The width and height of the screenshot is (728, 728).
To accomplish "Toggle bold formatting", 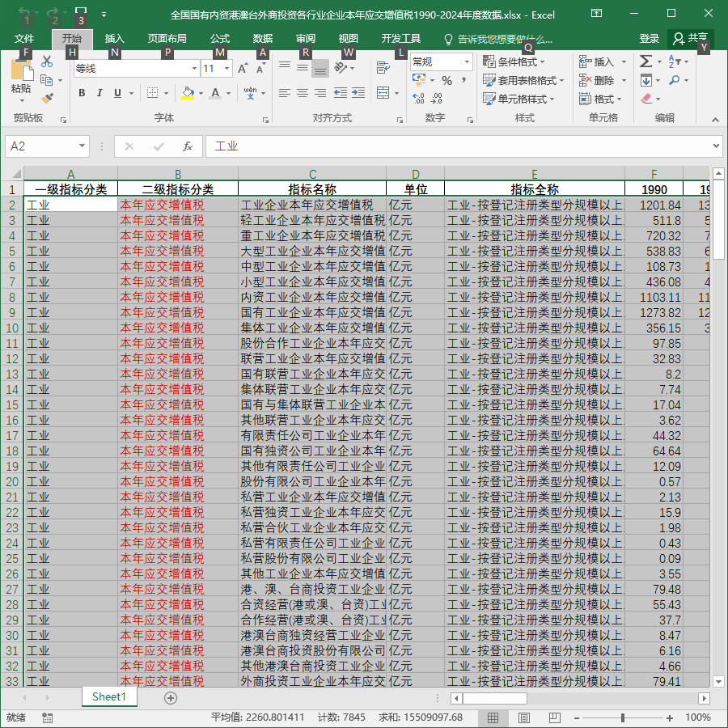I will coord(82,93).
